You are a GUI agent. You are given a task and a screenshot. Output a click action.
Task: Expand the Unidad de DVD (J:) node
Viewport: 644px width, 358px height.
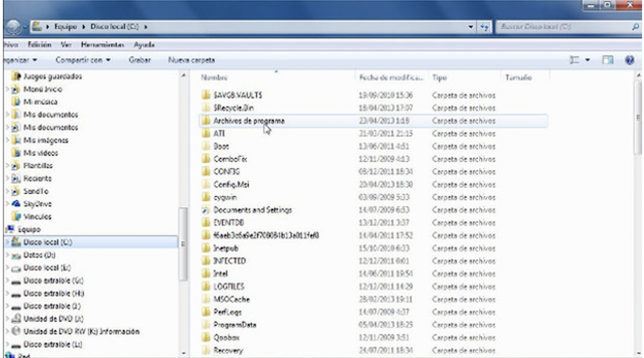click(7, 319)
